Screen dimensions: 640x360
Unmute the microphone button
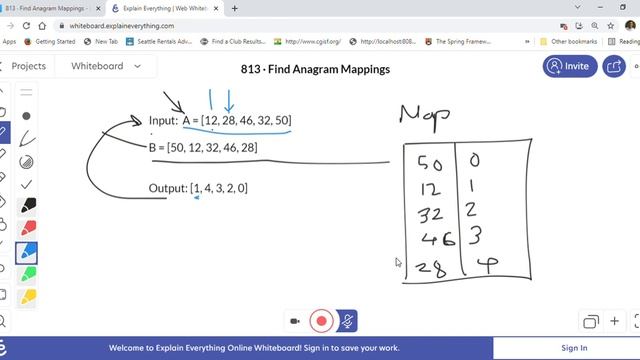347,321
